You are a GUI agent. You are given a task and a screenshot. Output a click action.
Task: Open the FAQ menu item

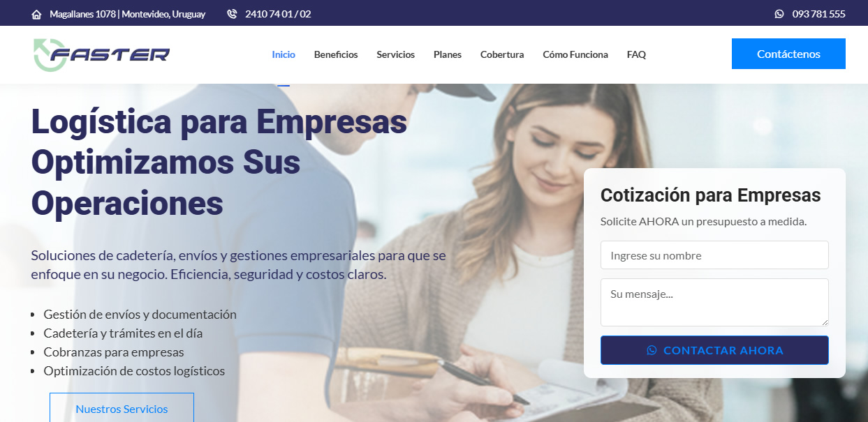[636, 54]
